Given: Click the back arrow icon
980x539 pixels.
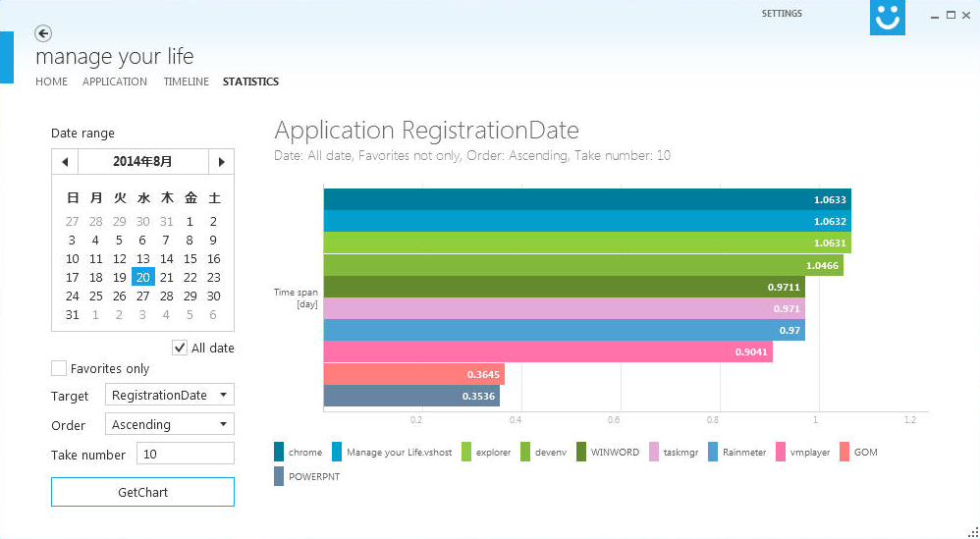Looking at the screenshot, I should (x=43, y=33).
